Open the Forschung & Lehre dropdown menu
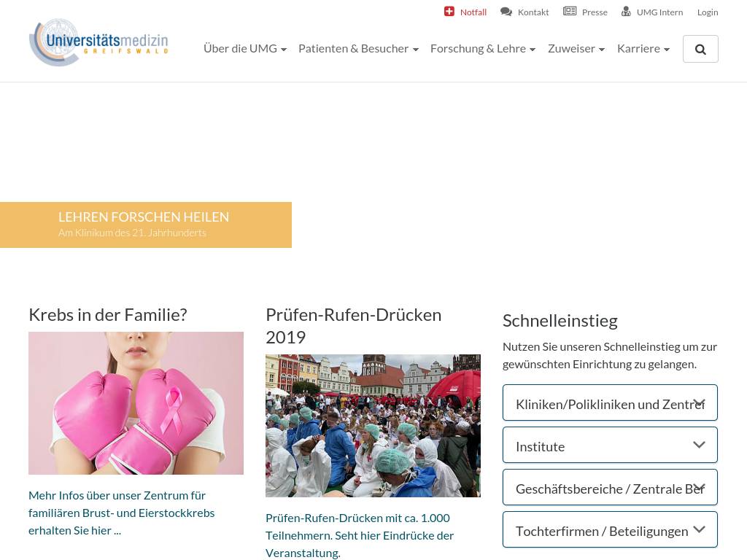747x560 pixels. [x=483, y=49]
